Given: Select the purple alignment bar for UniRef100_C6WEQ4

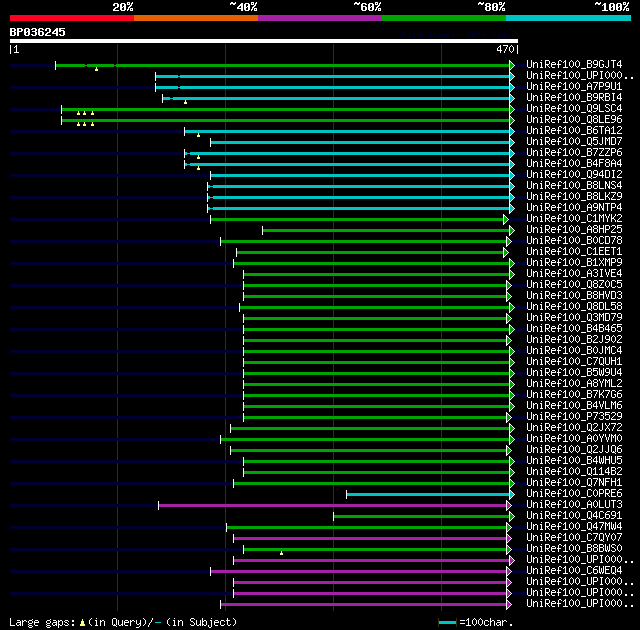Looking at the screenshot, I should [359, 571].
